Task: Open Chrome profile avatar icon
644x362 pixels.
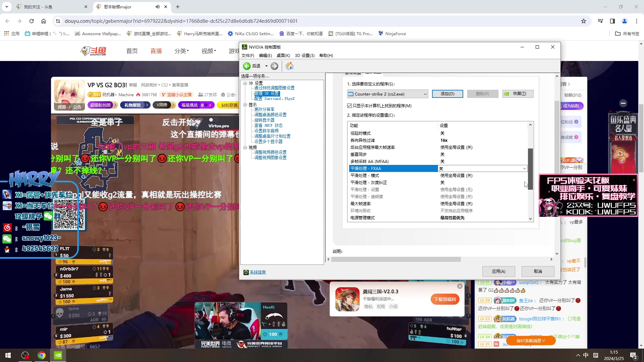Action: 625,21
